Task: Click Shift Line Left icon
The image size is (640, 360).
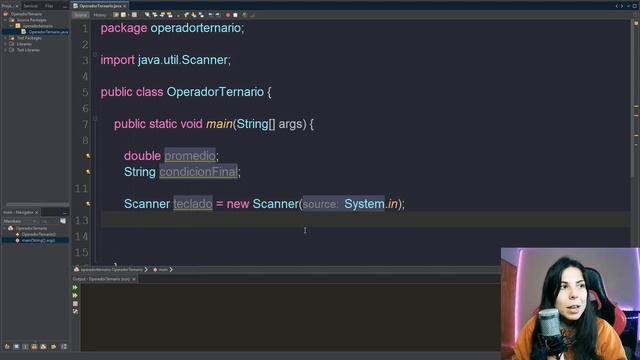Action: 210,15
